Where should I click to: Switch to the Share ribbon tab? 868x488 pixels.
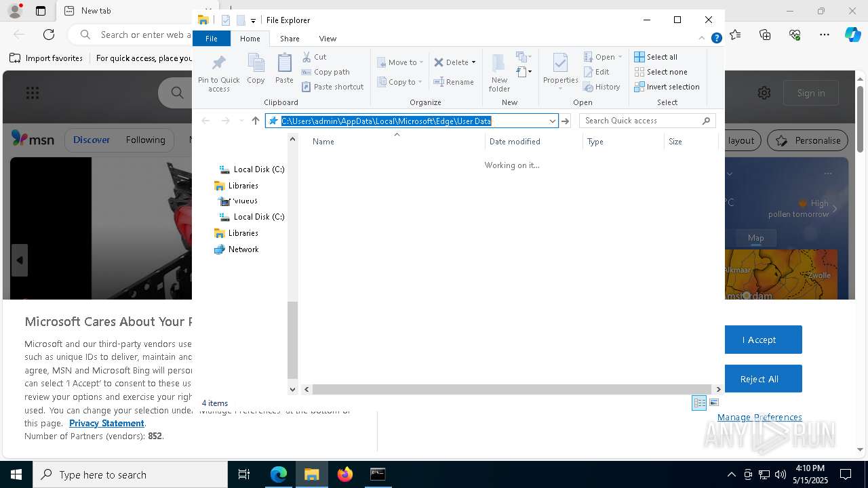coord(290,39)
